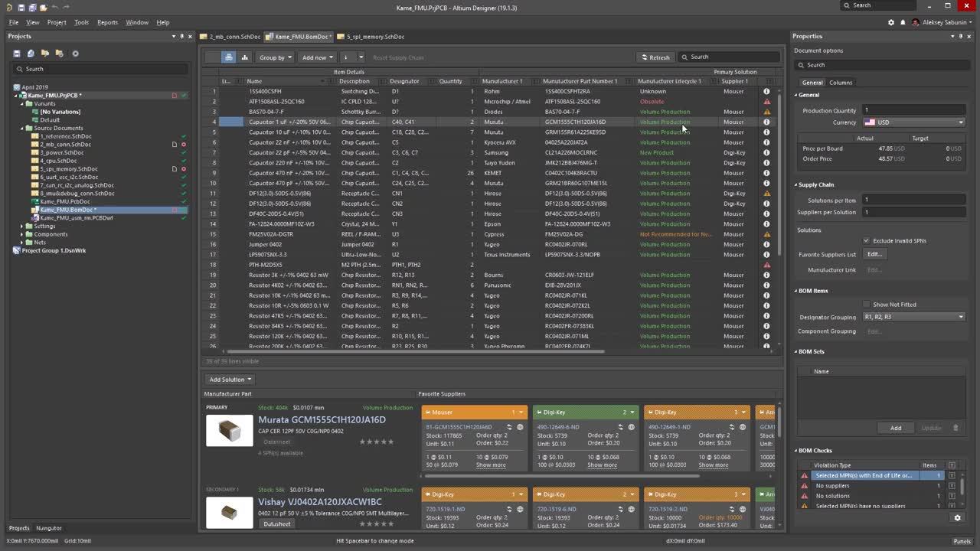
Task: Click the supply chain view icon in BOM toolbar
Action: [x=229, y=57]
